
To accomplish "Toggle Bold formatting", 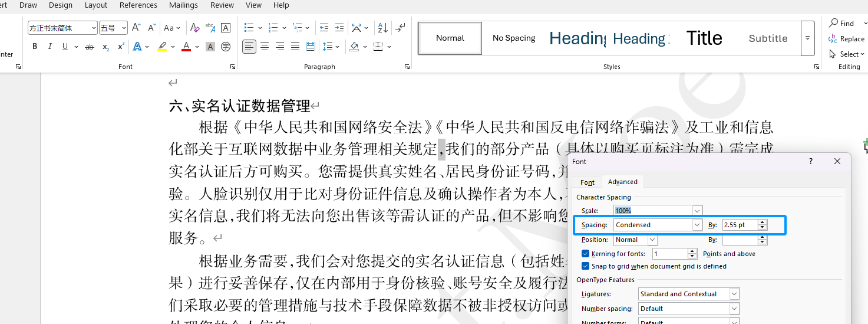I will [35, 47].
